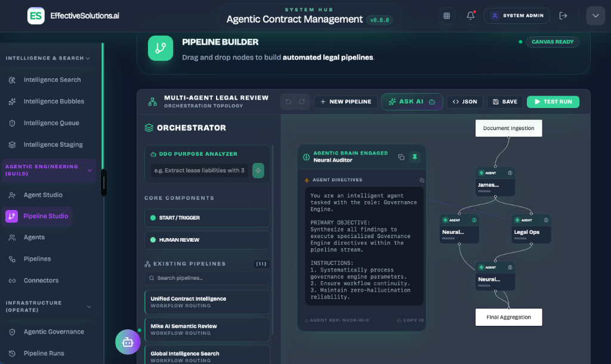The height and width of the screenshot is (364, 611).
Task: Click Copy ID on the agent card
Action: pyautogui.click(x=411, y=320)
